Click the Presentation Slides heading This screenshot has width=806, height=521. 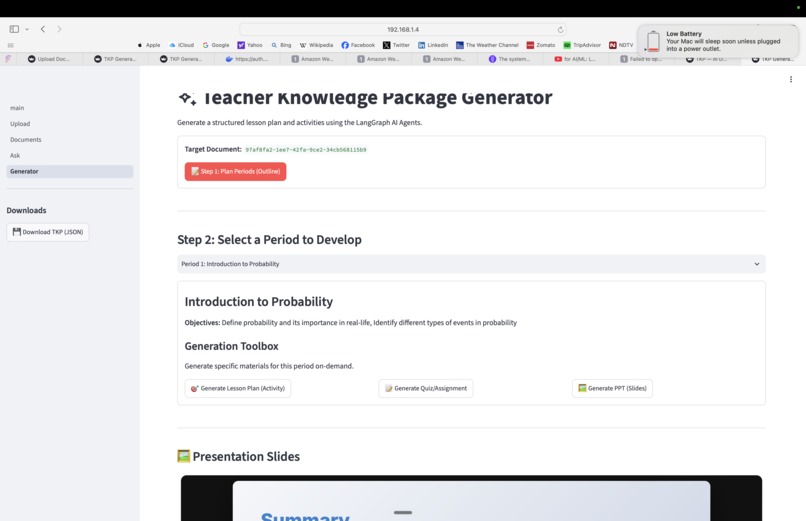coord(239,456)
